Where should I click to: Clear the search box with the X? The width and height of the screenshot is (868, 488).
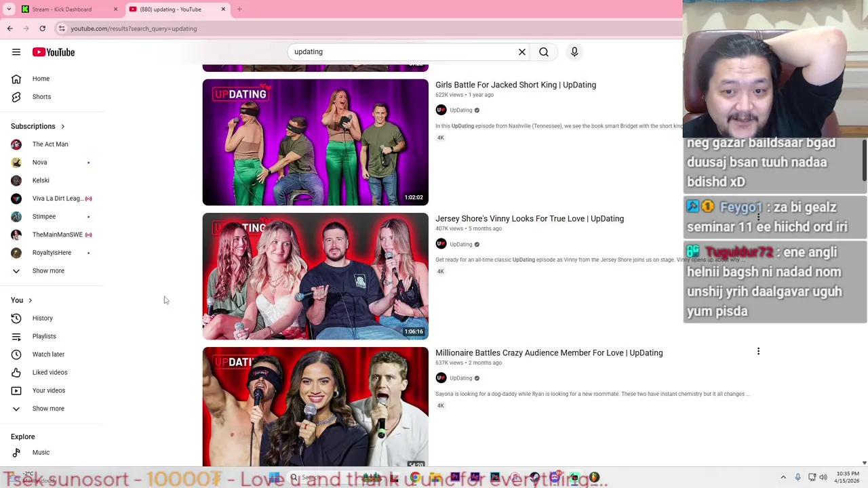[x=522, y=52]
